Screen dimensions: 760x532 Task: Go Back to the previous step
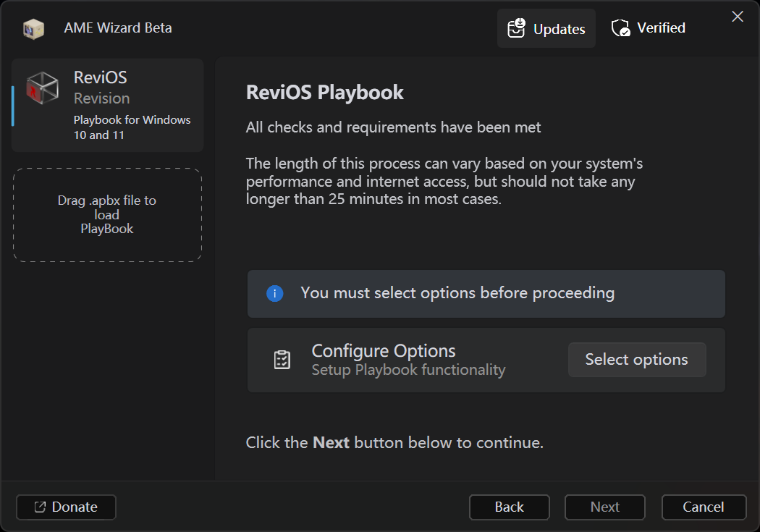(509, 507)
